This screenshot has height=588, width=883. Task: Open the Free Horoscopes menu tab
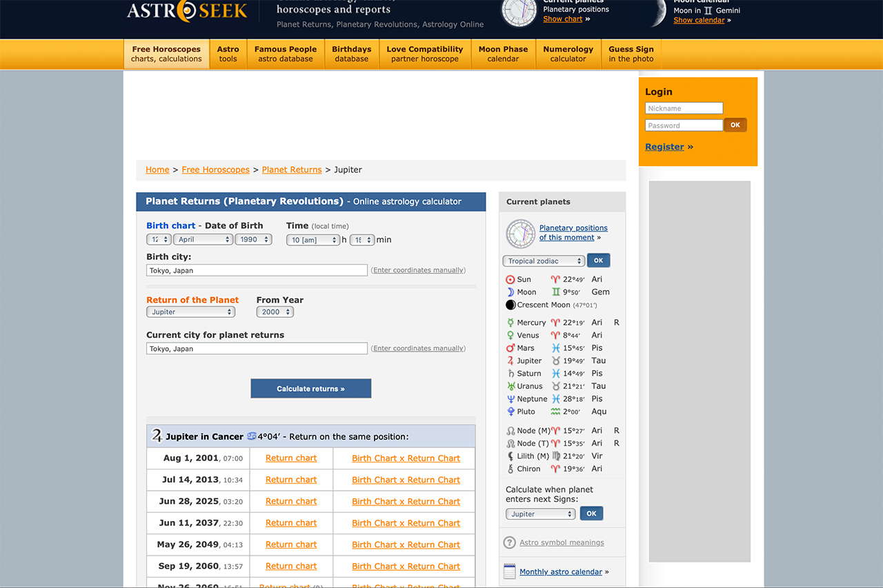(166, 54)
